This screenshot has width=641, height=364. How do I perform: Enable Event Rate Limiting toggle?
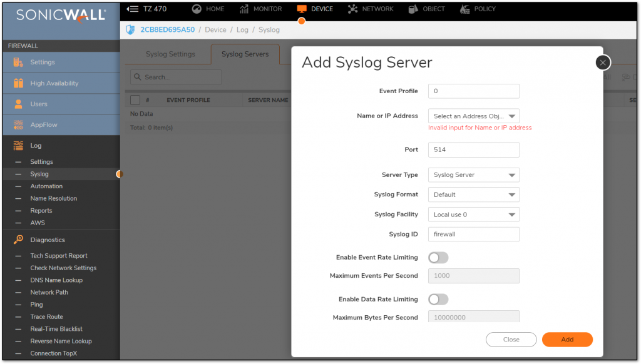(x=438, y=257)
